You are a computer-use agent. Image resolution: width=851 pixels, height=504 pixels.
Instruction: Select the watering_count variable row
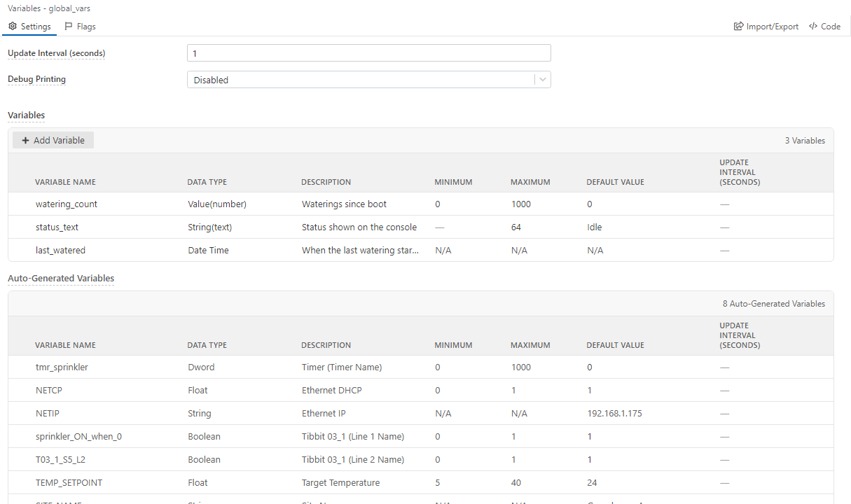coord(421,204)
